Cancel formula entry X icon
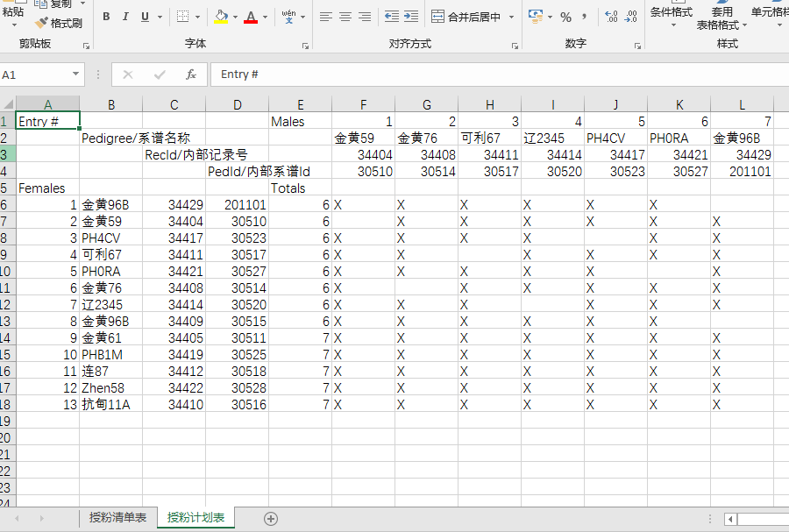Image resolution: width=789 pixels, height=532 pixels. point(128,74)
